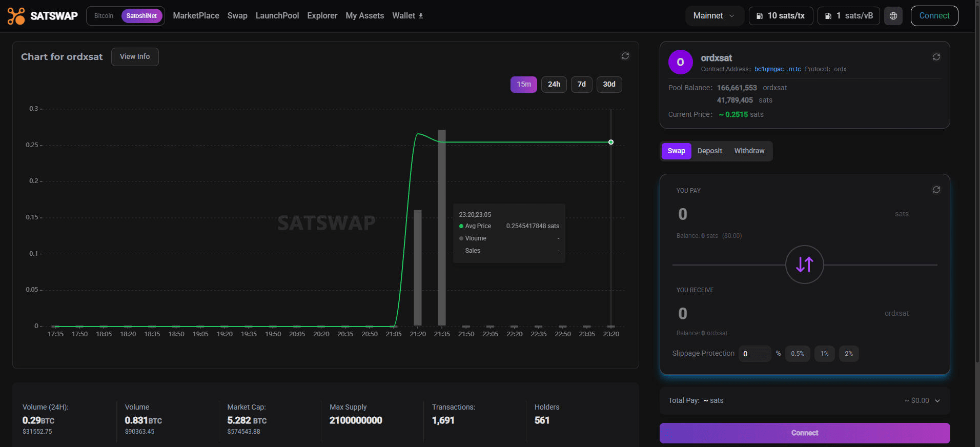The width and height of the screenshot is (980, 447).
Task: Switch network toggle to Bitcoin
Action: [104, 16]
